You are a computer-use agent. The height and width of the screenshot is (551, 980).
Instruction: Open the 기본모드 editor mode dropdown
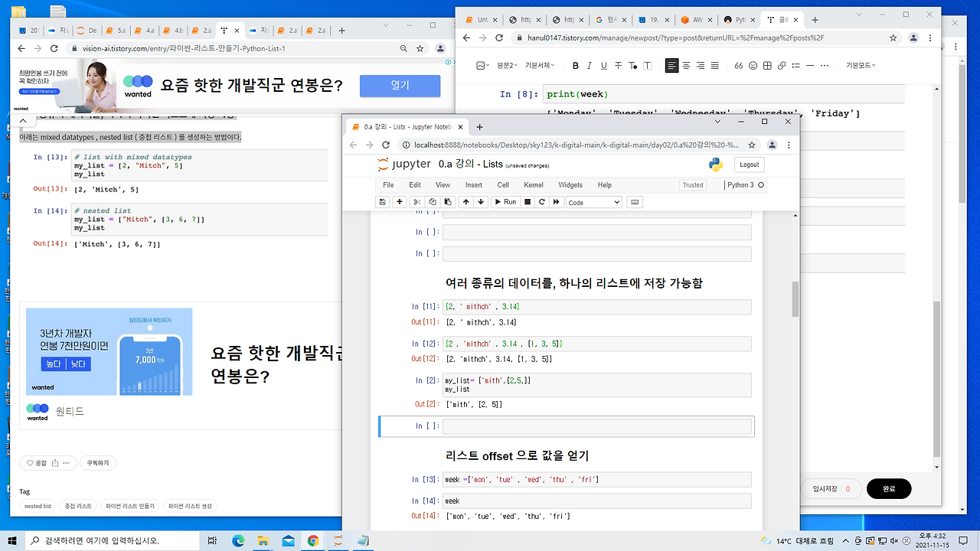pos(861,65)
